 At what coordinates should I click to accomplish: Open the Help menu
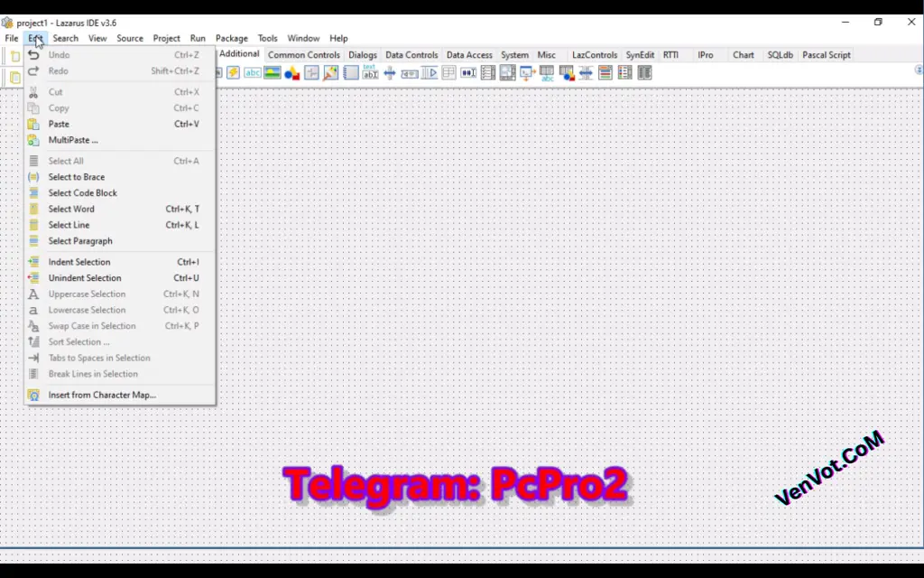[338, 38]
